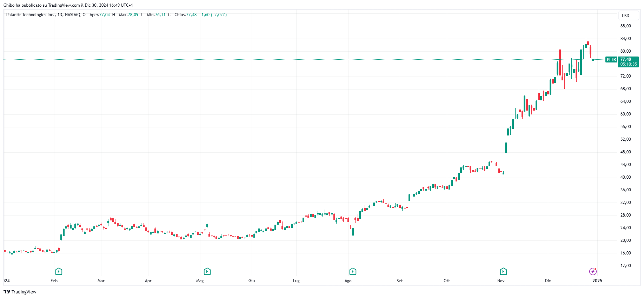This screenshot has width=644, height=298.
Task: Click the Dic time axis label
Action: point(548,281)
